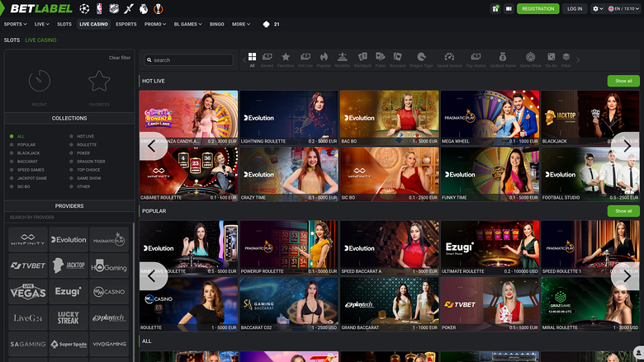Open the BINGO menu item
The height and width of the screenshot is (362, 644).
coord(217,24)
